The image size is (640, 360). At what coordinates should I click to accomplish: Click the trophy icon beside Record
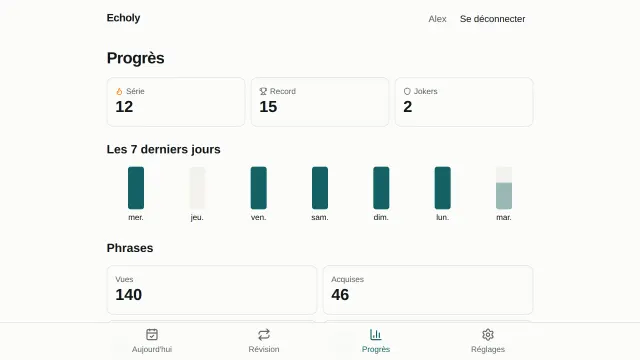click(263, 91)
